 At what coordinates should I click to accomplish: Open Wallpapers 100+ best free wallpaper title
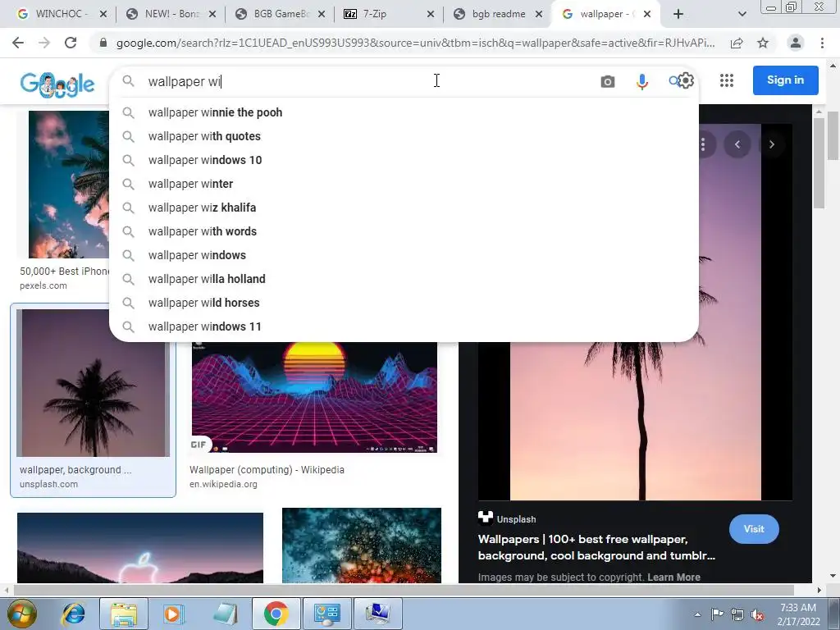coord(596,547)
